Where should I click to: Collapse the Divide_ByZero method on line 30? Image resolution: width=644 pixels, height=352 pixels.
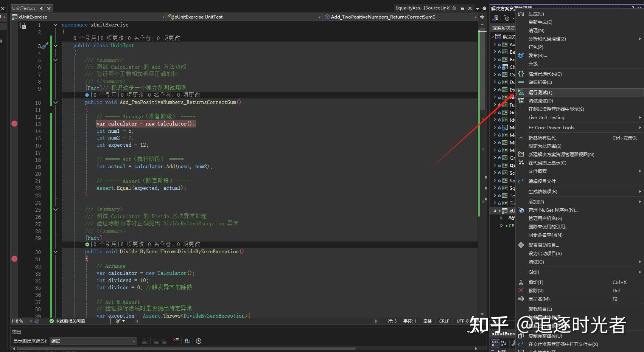(x=56, y=252)
